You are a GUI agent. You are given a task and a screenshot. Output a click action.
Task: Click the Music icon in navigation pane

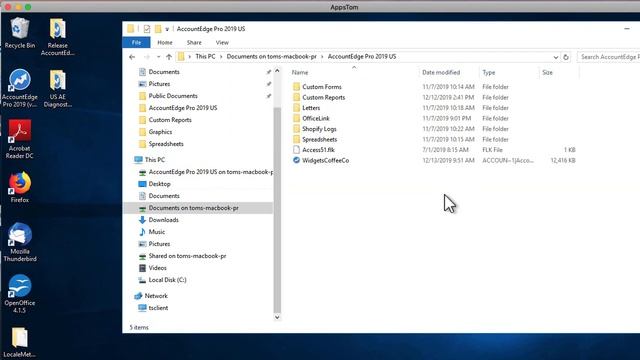tap(142, 232)
